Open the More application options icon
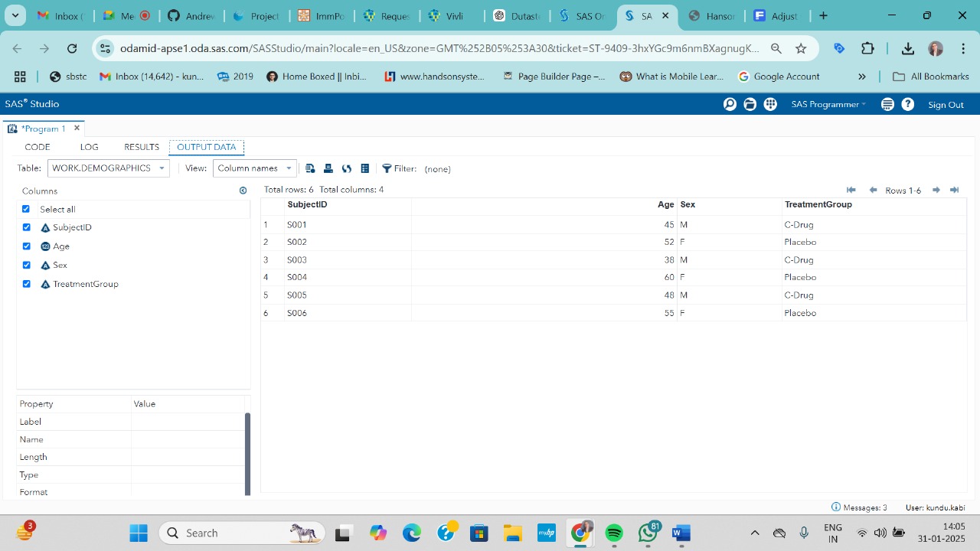The height and width of the screenshot is (551, 980). pos(887,104)
